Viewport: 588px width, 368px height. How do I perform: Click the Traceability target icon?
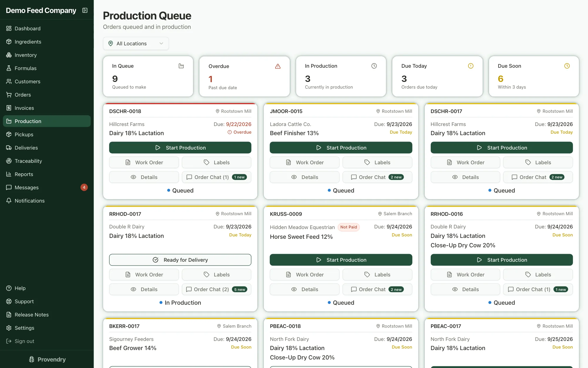(x=9, y=161)
